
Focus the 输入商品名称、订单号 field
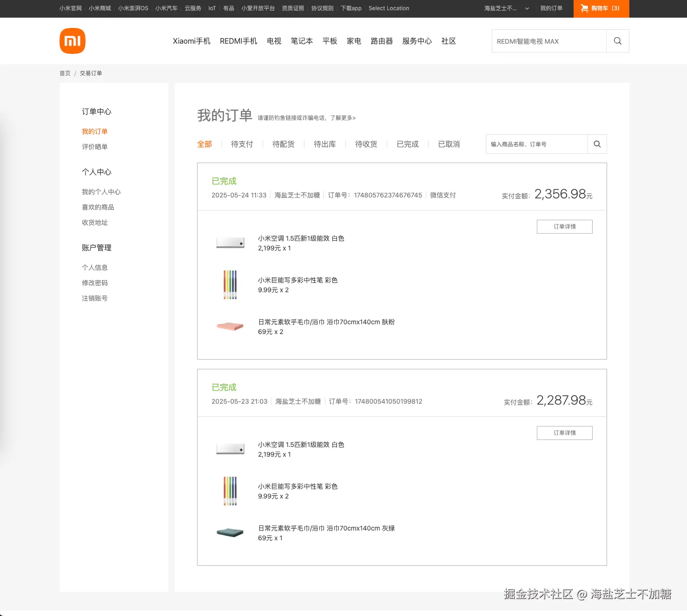(x=537, y=144)
